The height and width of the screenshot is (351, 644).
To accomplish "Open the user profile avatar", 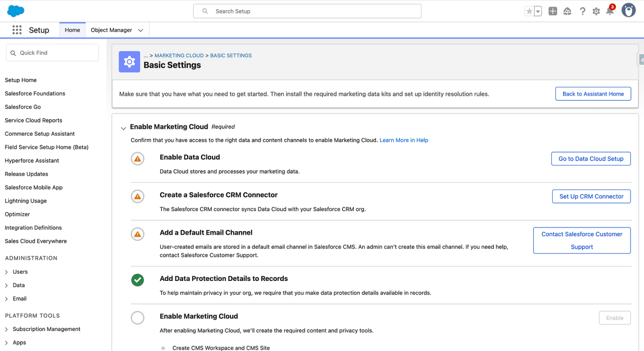I will click(628, 10).
